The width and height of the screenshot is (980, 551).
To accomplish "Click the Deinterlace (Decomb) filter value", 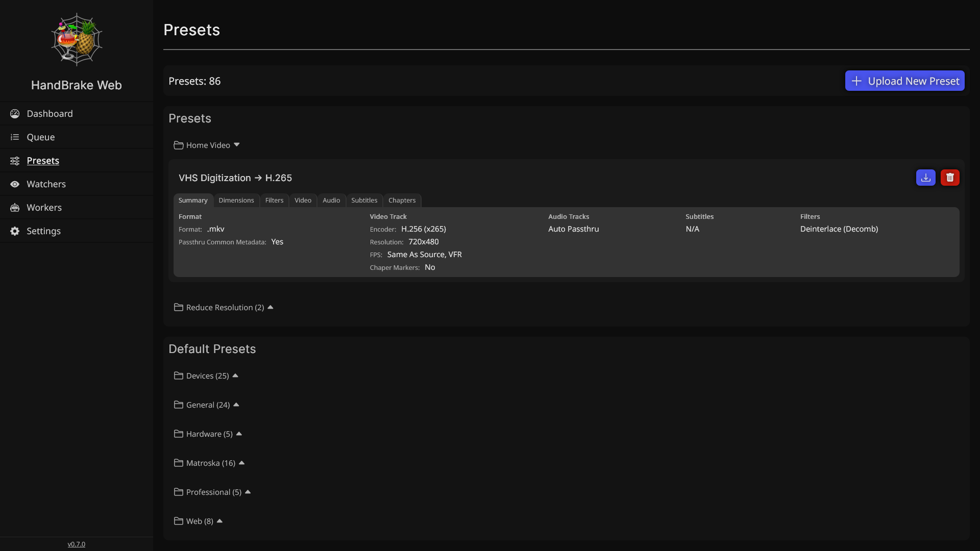I will (839, 229).
